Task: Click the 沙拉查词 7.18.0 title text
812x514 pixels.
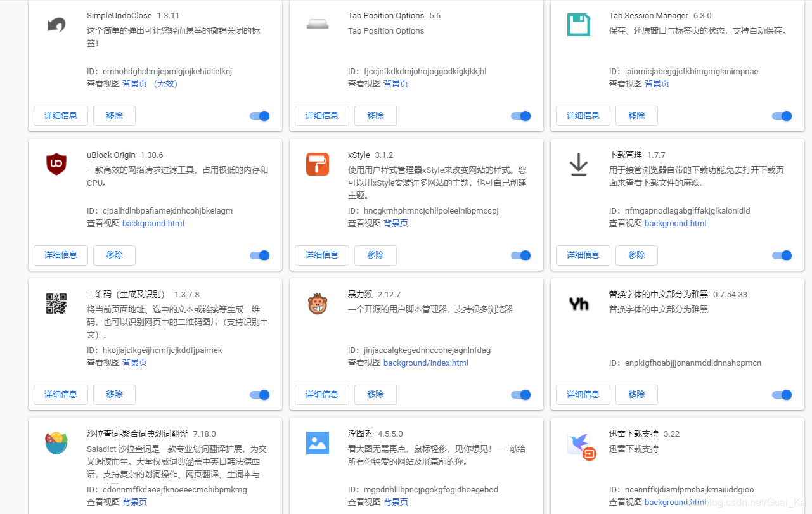Action: point(151,434)
